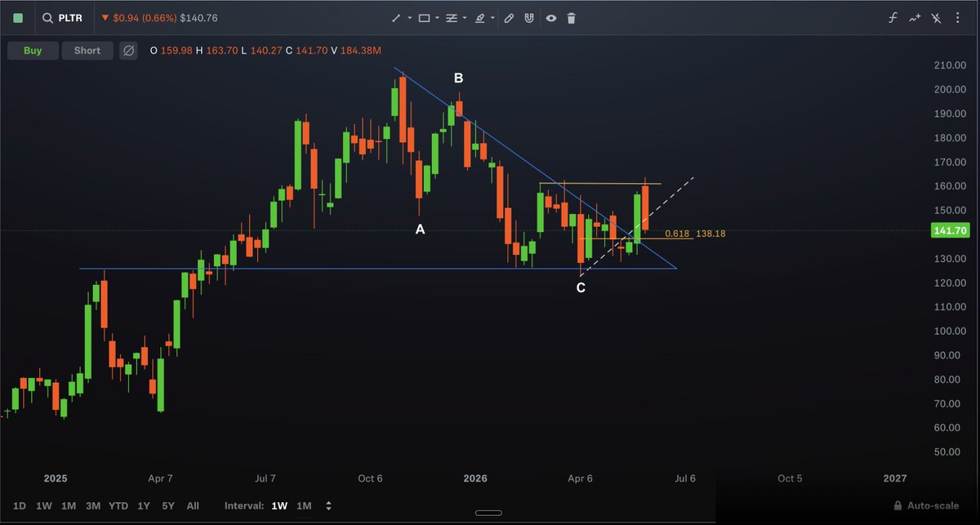Click the B wave label
The image size is (980, 525).
pos(459,78)
